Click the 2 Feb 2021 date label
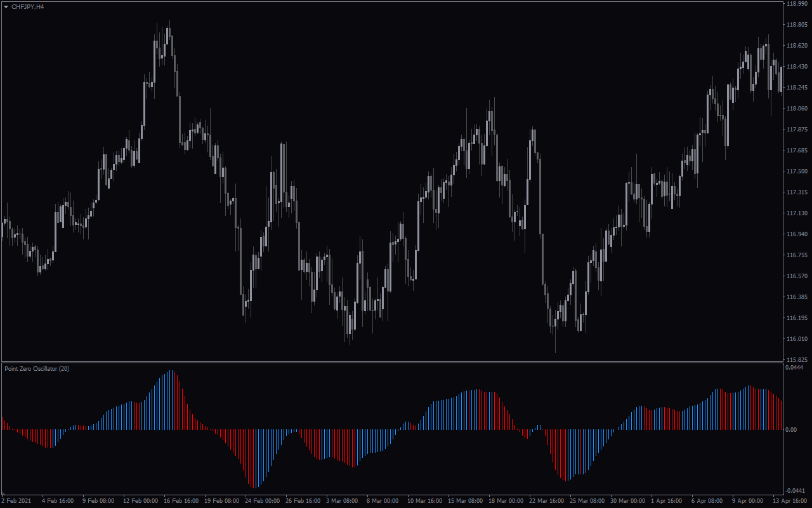Viewport: 812px width, 508px height. (x=16, y=501)
